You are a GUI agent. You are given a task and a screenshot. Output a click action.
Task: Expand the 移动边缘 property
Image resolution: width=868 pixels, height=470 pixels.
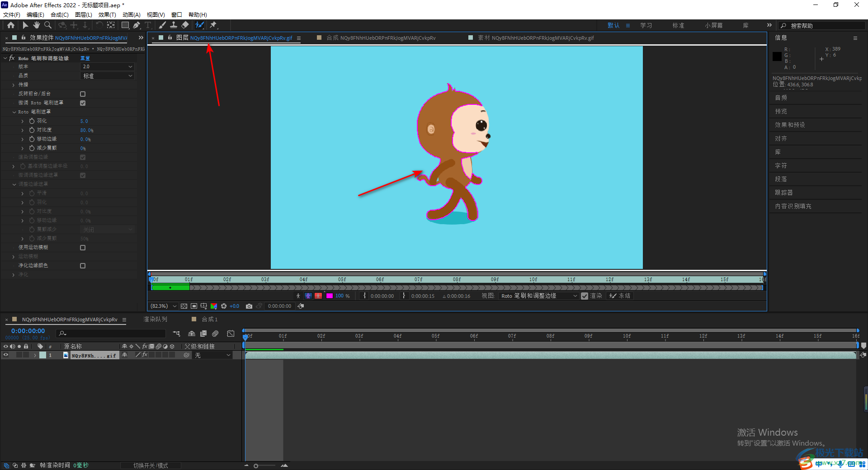(x=23, y=139)
